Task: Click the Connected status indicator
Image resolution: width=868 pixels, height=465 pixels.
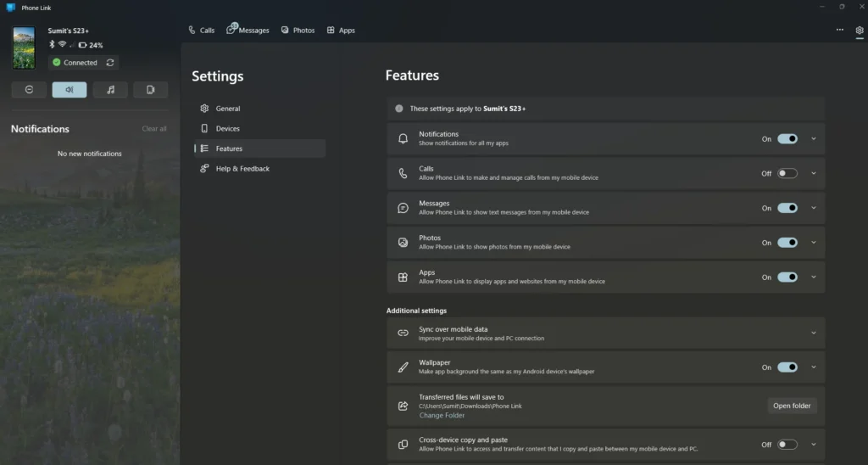Action: tap(75, 63)
